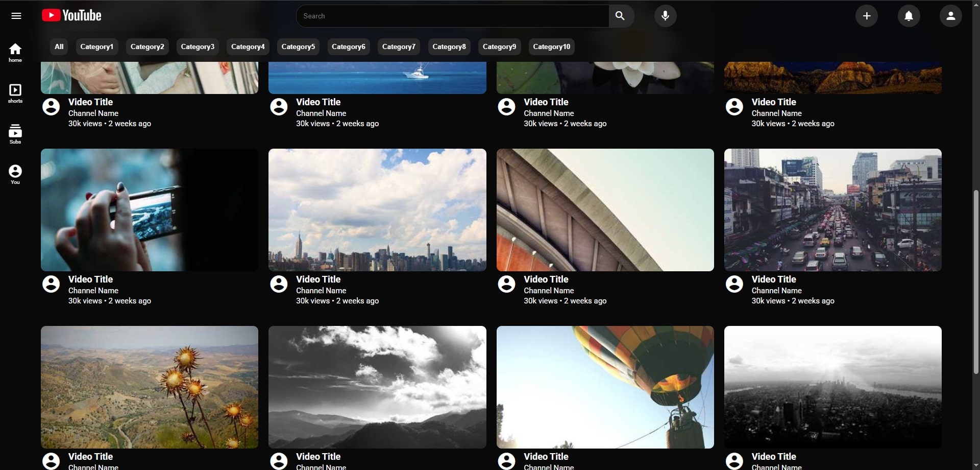980x470 pixels.
Task: Choose the Category3 chip
Action: click(198, 46)
